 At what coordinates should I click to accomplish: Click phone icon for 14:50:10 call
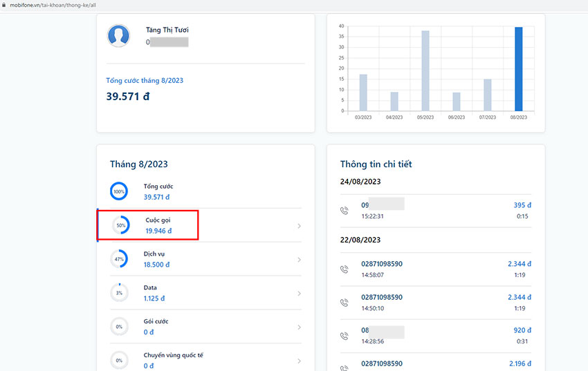(344, 303)
